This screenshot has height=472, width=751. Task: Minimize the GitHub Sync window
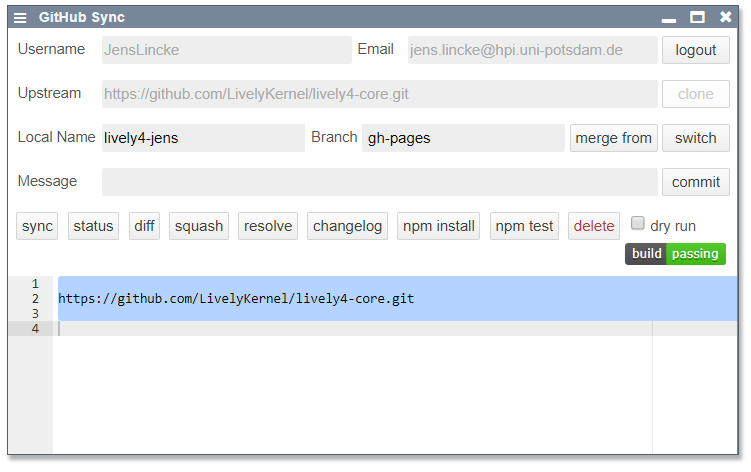[x=669, y=18]
